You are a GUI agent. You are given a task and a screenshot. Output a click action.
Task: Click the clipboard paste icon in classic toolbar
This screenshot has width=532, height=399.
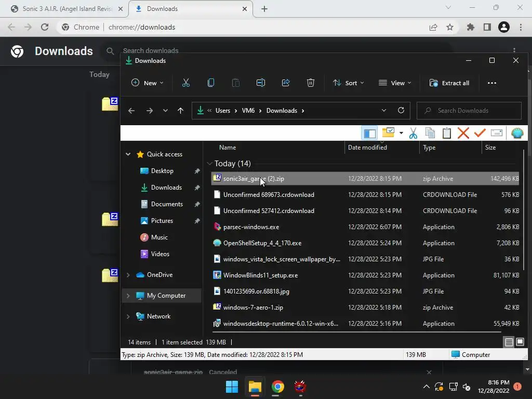click(446, 133)
